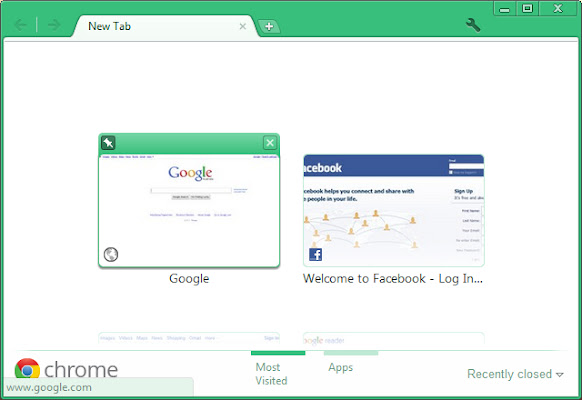Click the Chrome logo icon
This screenshot has width=582, height=400.
tap(27, 368)
